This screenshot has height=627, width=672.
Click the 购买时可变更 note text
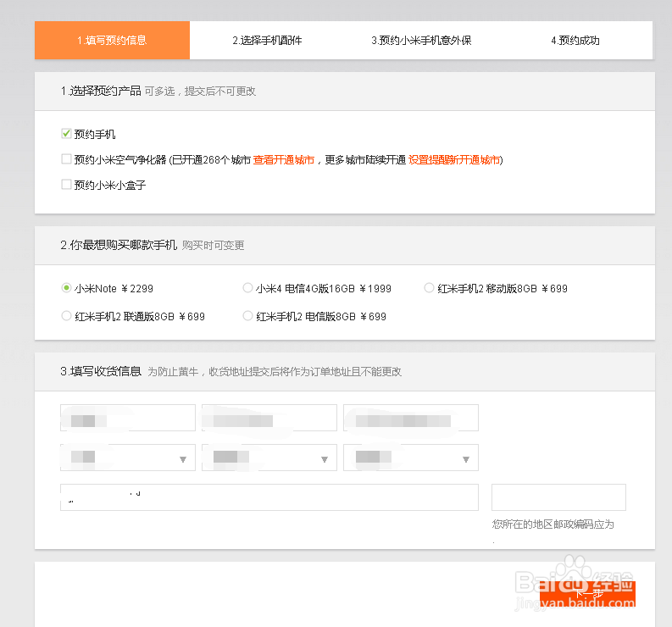tap(213, 246)
